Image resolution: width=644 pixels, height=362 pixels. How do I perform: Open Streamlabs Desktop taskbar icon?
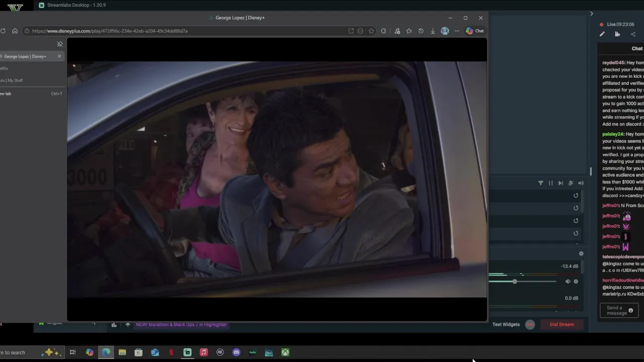(x=187, y=352)
